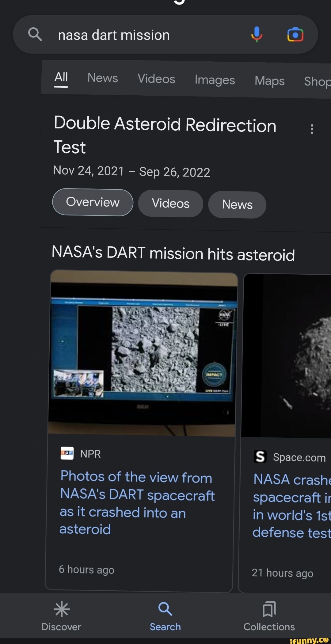
Task: Select the News chip below the dates
Action: click(x=237, y=204)
